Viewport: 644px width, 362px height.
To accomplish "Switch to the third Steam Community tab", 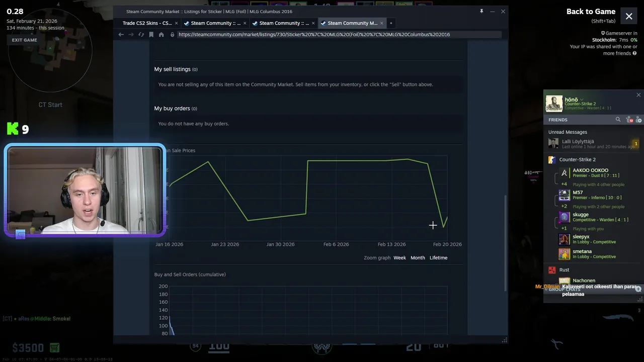I will [283, 23].
